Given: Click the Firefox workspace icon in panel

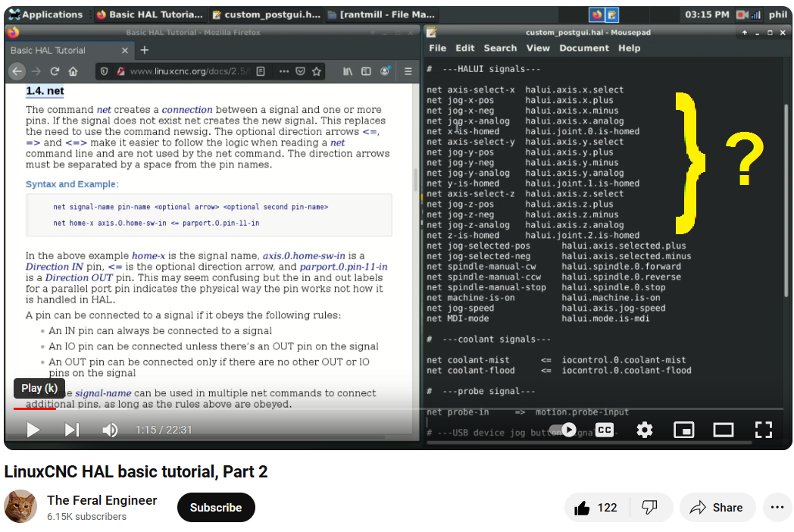Looking at the screenshot, I should [x=597, y=14].
